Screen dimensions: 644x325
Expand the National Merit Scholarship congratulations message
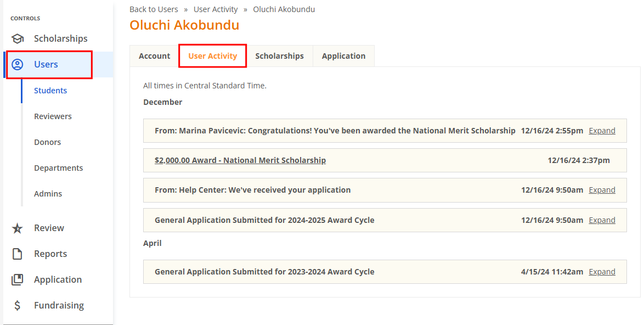click(602, 130)
